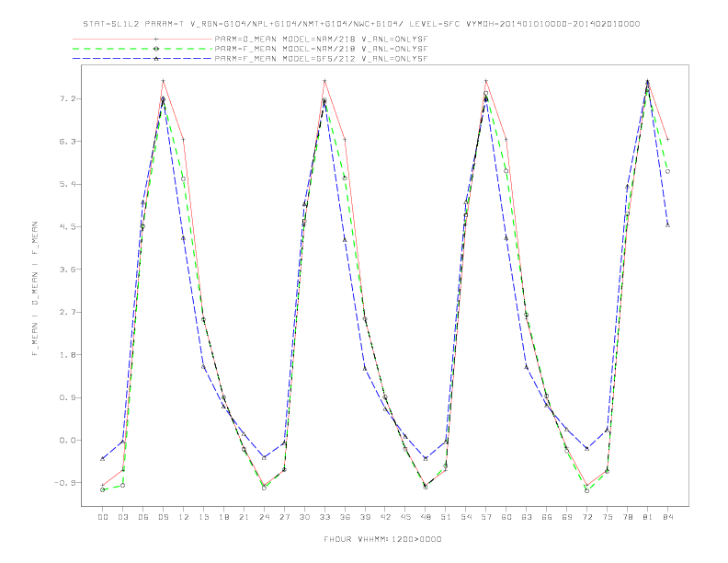Click the y-axis label F_MEAN | O_MEAN | F_MEAN

(x=35, y=289)
